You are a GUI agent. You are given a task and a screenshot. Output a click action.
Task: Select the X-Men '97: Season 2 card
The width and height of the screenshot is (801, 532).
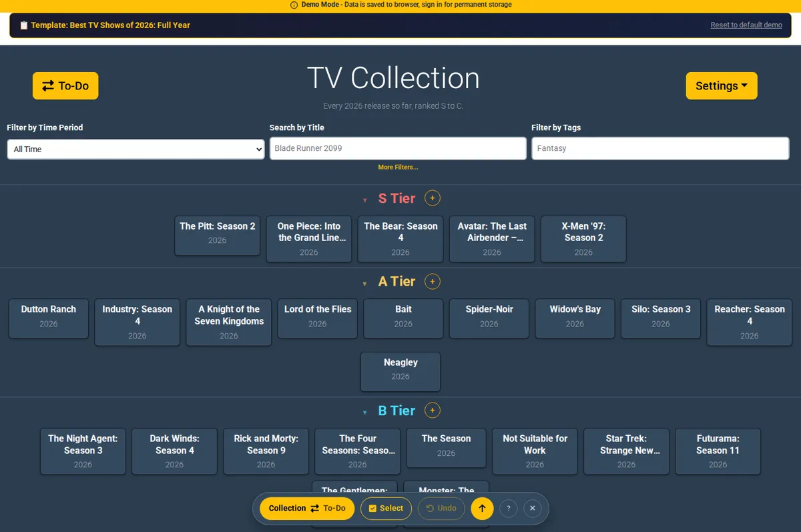(583, 238)
